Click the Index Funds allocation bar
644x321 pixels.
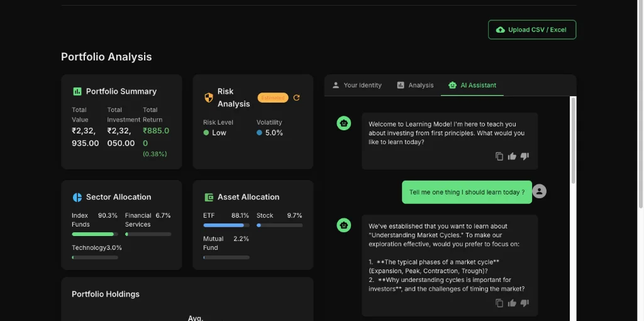pos(95,234)
